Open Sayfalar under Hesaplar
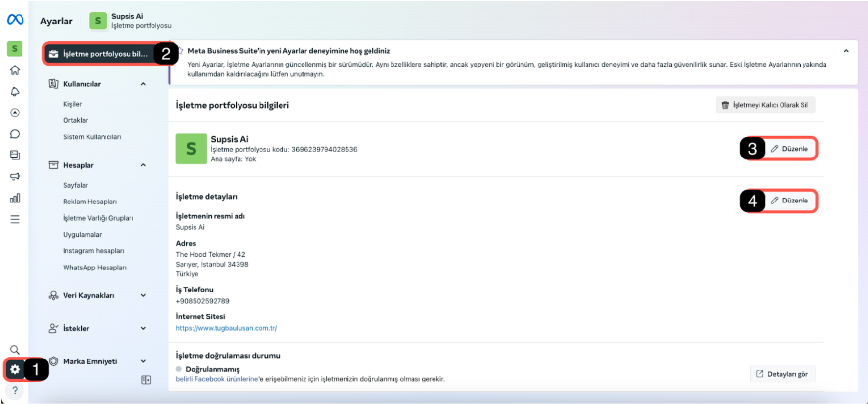 tap(75, 185)
